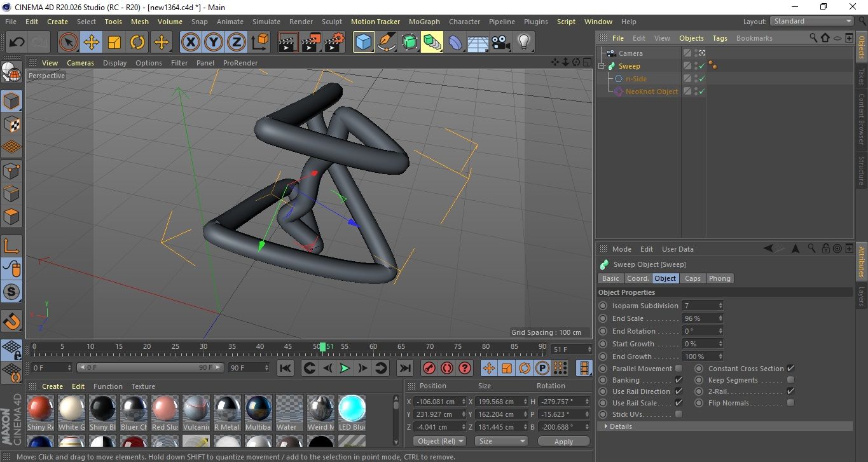Open the Subdivision Surface generators icon
Screen dimensions: 868x462
(x=409, y=43)
